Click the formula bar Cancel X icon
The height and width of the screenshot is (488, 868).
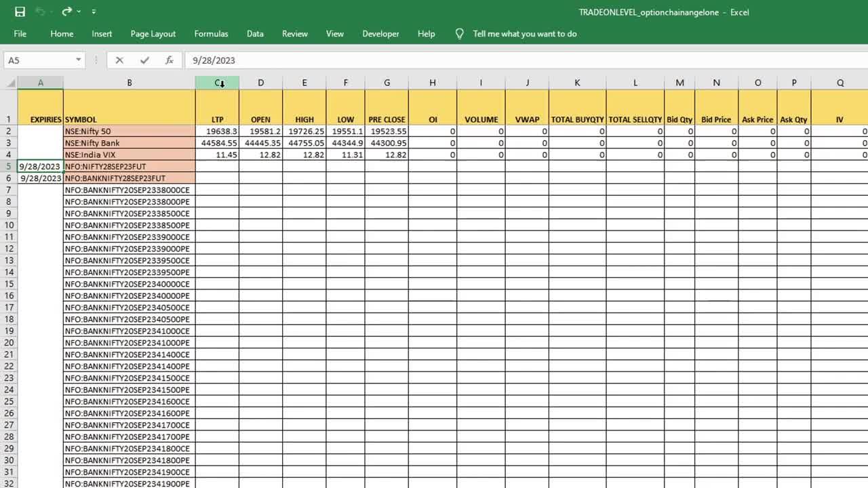119,60
